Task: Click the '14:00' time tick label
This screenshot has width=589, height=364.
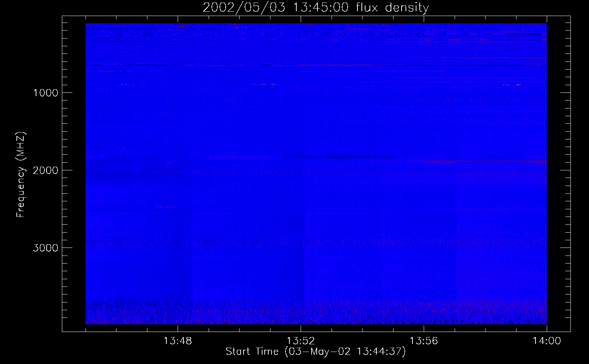Action: pyautogui.click(x=547, y=341)
